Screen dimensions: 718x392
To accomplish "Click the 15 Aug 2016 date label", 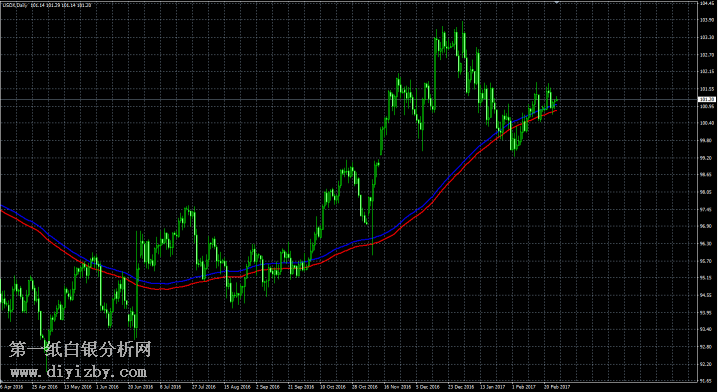I will [236, 387].
